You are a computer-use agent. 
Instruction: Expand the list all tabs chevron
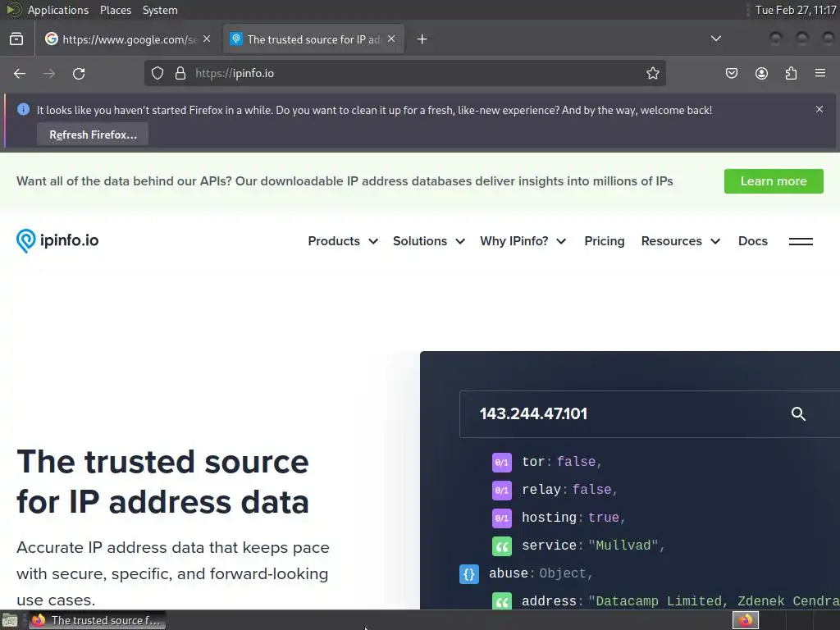[x=715, y=39]
